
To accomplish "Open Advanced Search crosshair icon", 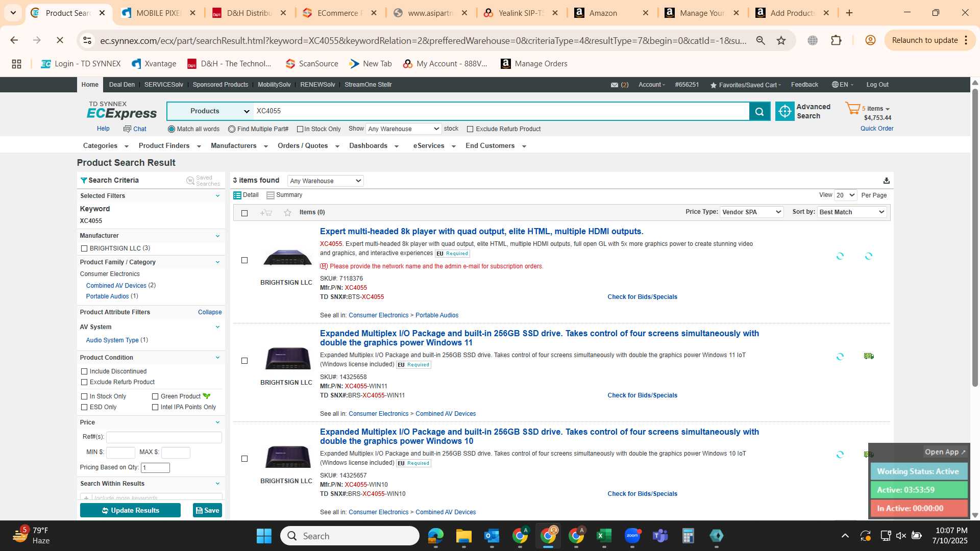I will click(x=785, y=111).
